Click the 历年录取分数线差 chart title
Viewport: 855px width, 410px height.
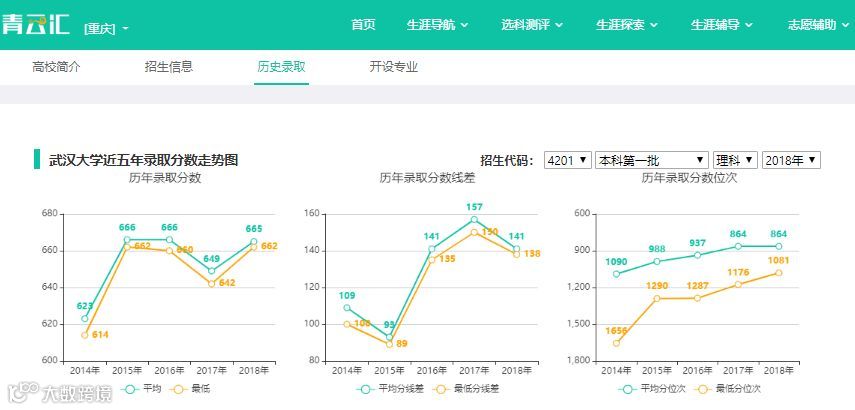point(427,178)
